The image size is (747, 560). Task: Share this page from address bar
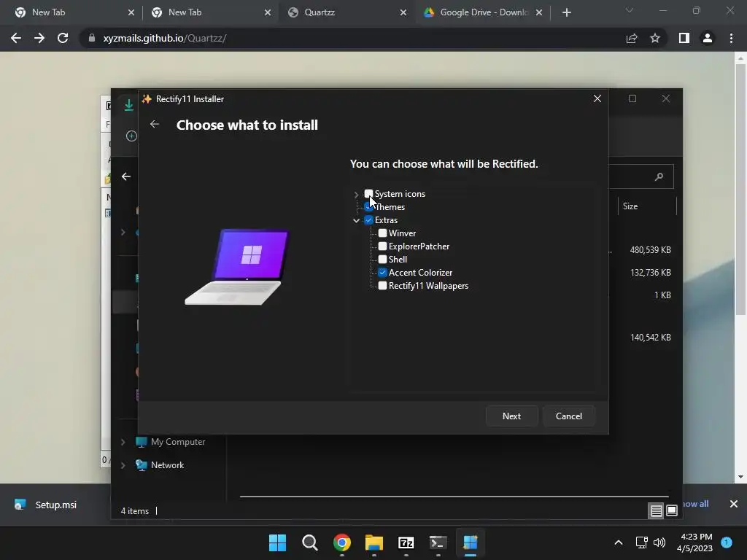632,38
